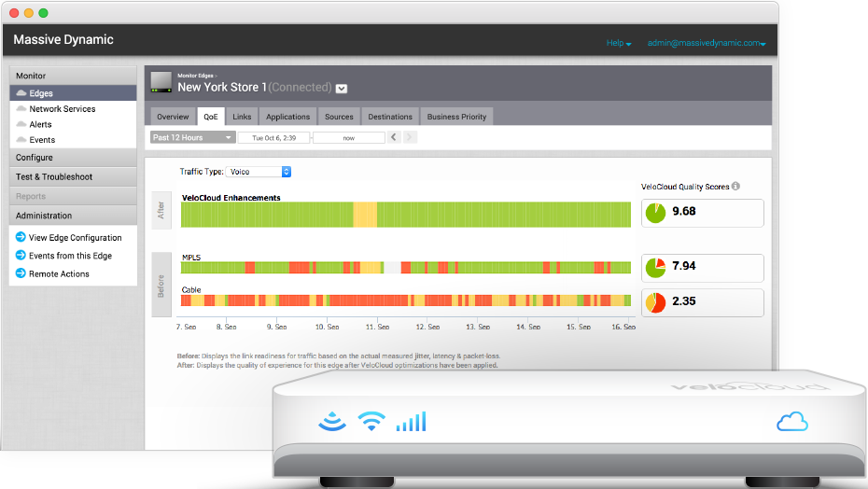Click arrow icon beside Remote Actions
Viewport: 868px width, 489px height.
tap(21, 273)
